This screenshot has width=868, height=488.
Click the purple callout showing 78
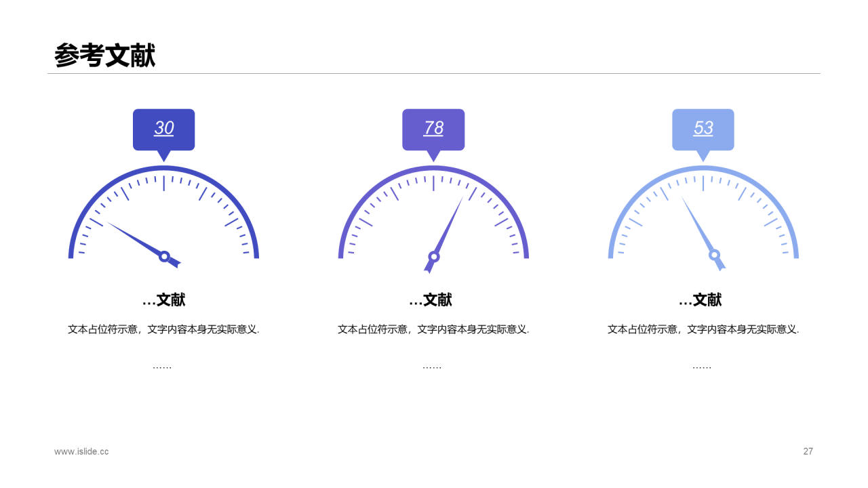[x=433, y=134]
